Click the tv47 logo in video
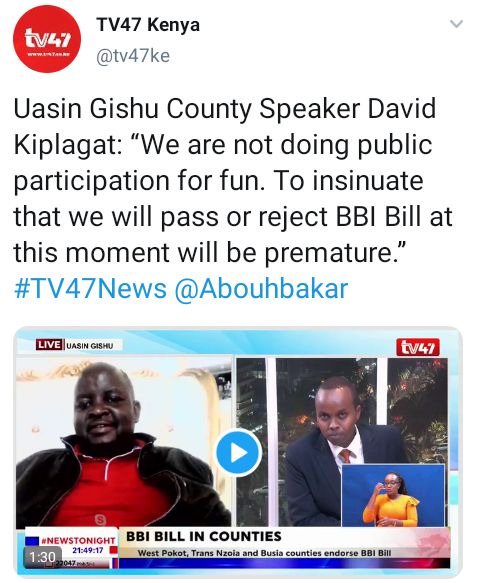The width and height of the screenshot is (477, 583). click(x=417, y=347)
